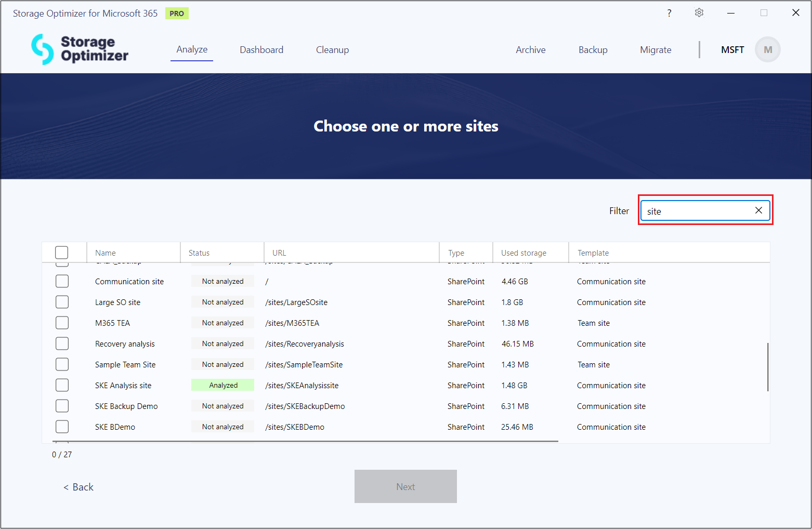Sort sites by Name column header
The width and height of the screenshot is (812, 529).
coord(106,253)
